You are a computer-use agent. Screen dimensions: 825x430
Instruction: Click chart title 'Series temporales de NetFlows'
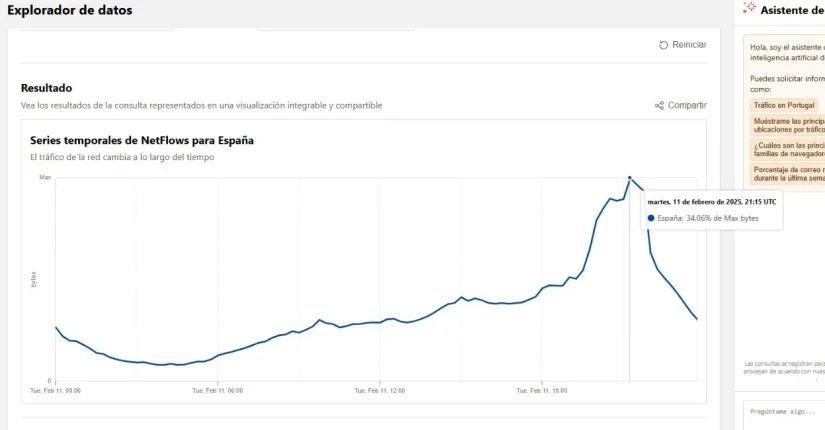tap(141, 140)
